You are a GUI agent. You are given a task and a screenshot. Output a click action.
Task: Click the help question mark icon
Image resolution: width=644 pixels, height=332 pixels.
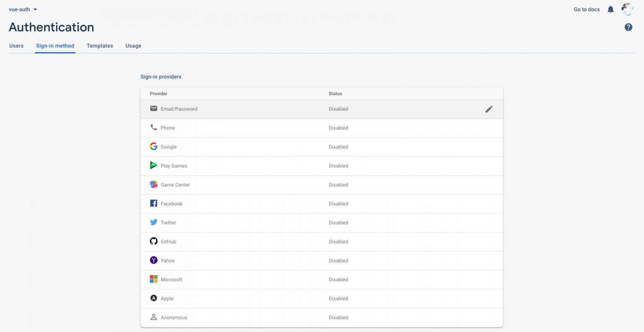(x=628, y=27)
